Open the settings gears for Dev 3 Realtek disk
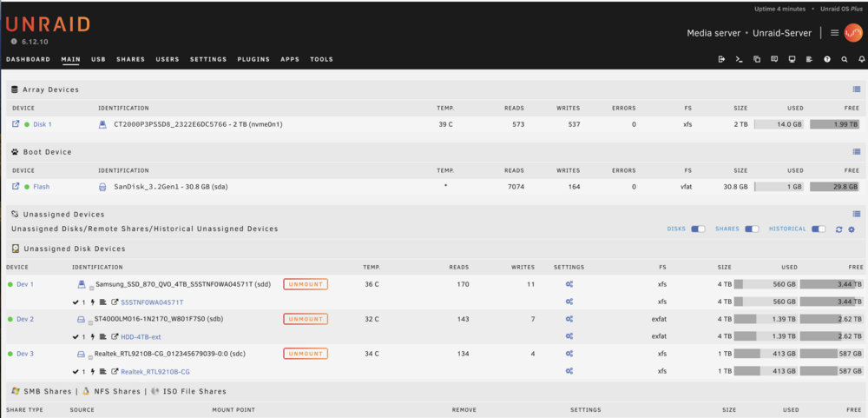Image resolution: width=868 pixels, height=418 pixels. 569,355
